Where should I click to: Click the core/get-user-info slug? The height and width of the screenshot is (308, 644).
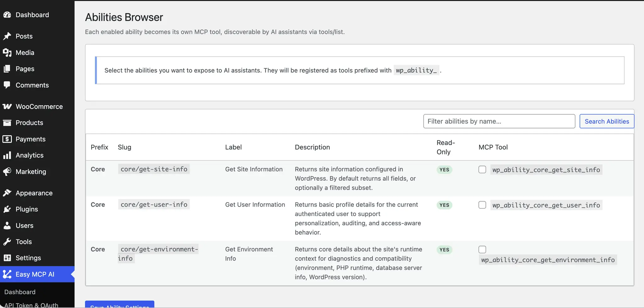(x=154, y=204)
